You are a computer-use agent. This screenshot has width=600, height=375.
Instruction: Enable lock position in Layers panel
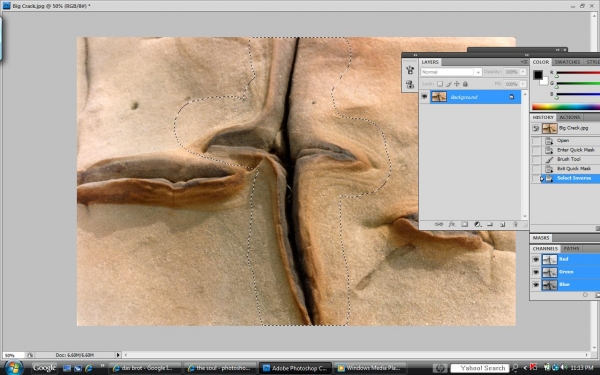tap(457, 84)
